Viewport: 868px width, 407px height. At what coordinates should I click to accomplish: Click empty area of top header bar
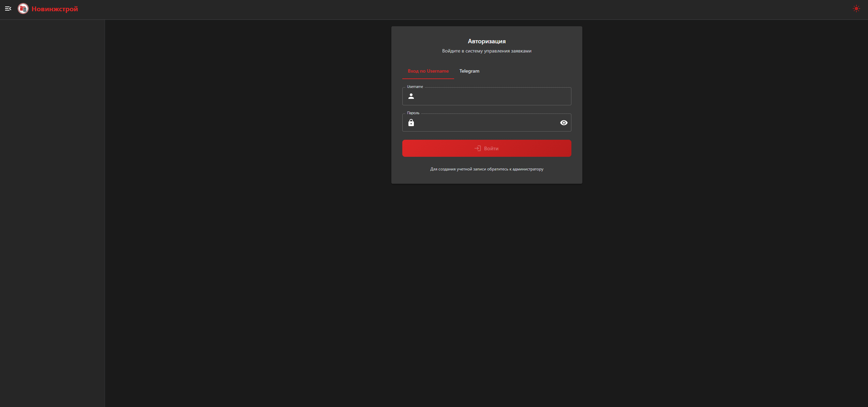click(443, 10)
